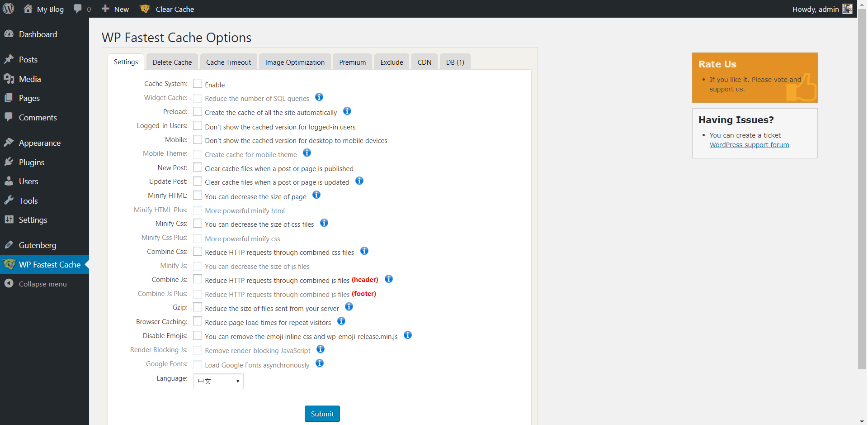This screenshot has width=868, height=425.
Task: Click the Rate Us banner
Action: tap(755, 77)
